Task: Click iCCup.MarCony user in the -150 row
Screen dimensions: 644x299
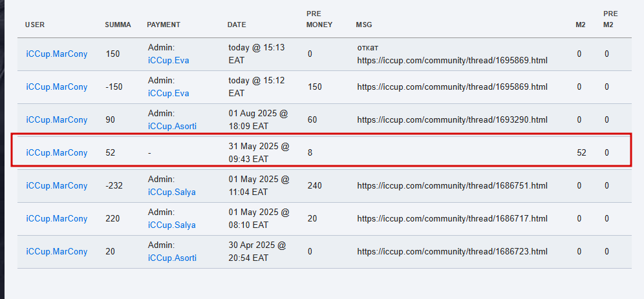Action: pos(57,87)
